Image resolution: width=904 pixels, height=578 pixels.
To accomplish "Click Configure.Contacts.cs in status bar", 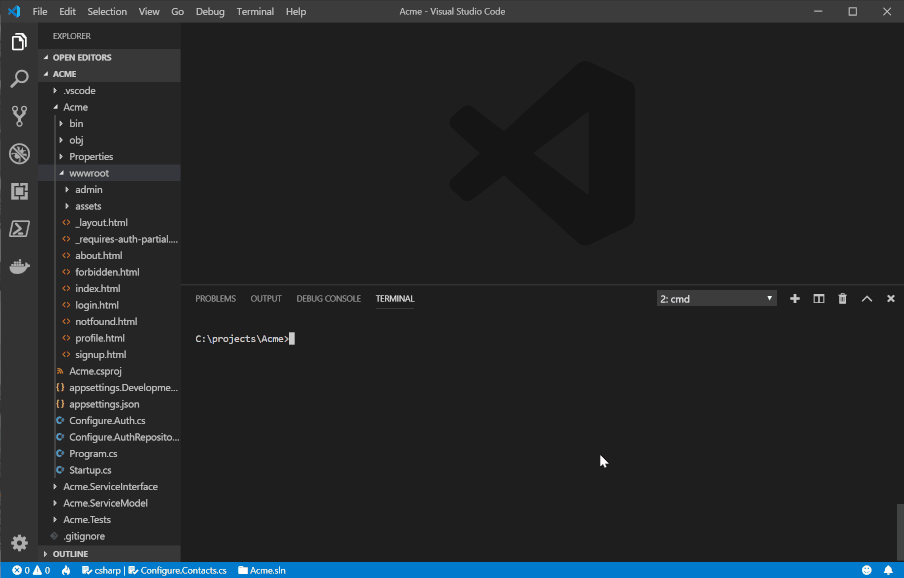I will click(x=178, y=571).
